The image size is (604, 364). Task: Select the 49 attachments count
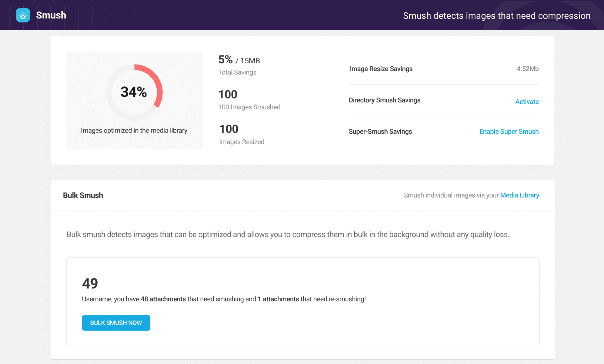pyautogui.click(x=89, y=283)
